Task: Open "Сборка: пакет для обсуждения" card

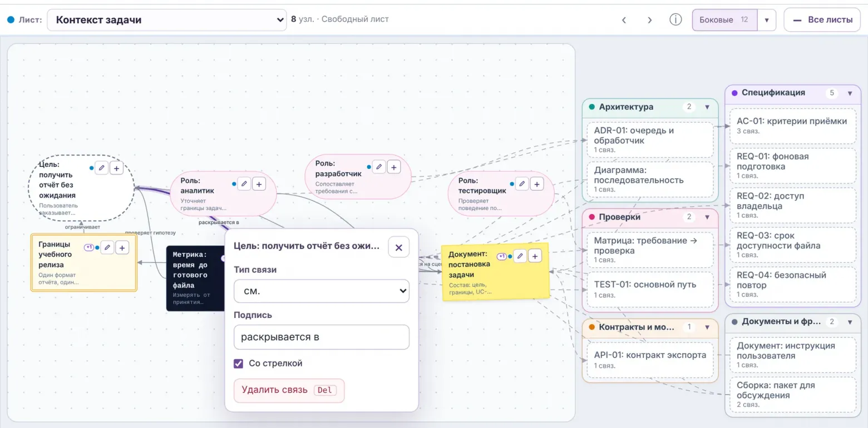Action: (792, 395)
